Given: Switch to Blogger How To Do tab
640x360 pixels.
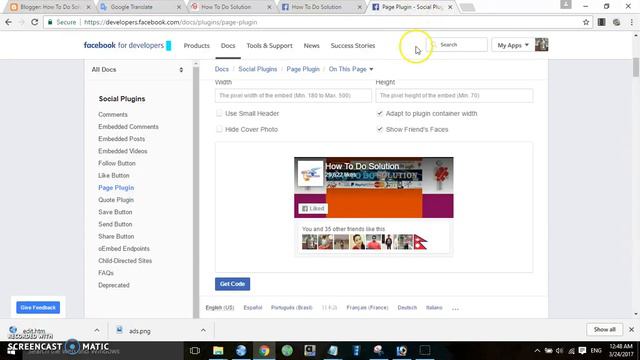Looking at the screenshot, I should 50,7.
